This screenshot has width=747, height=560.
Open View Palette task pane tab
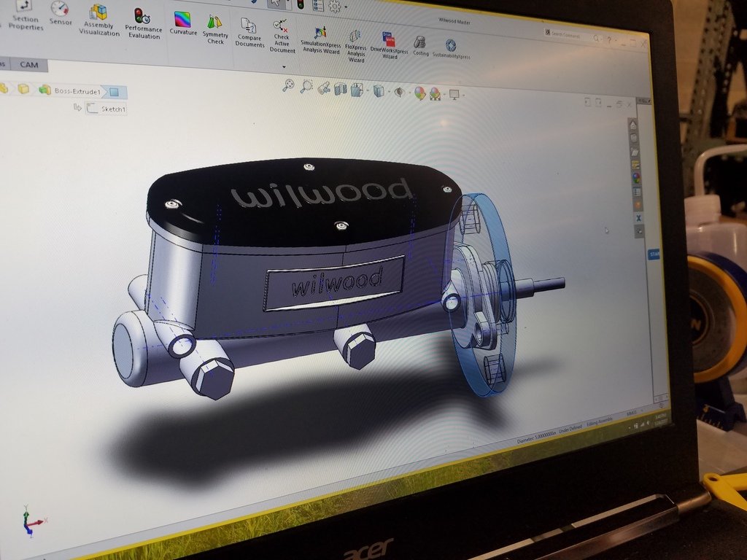click(x=635, y=165)
